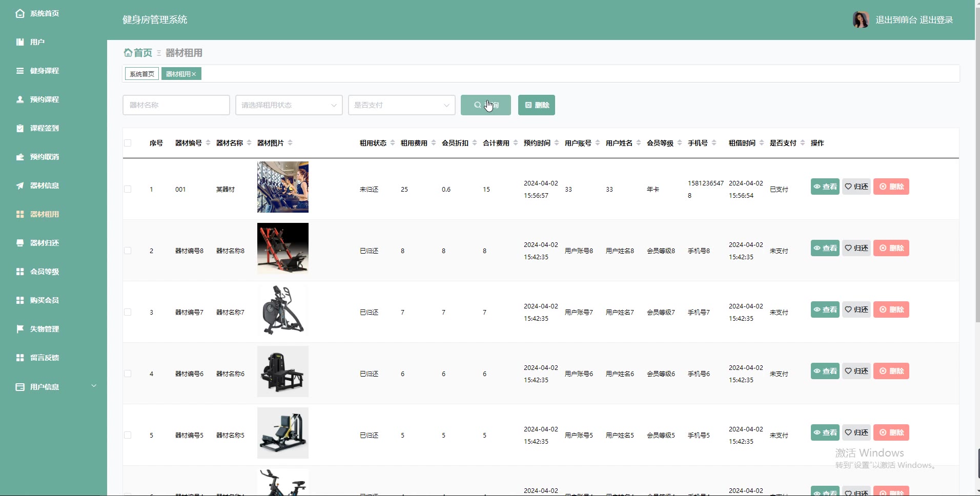Viewport: 980px width, 496px height.
Task: View details of 器材编号6 row
Action: (825, 371)
